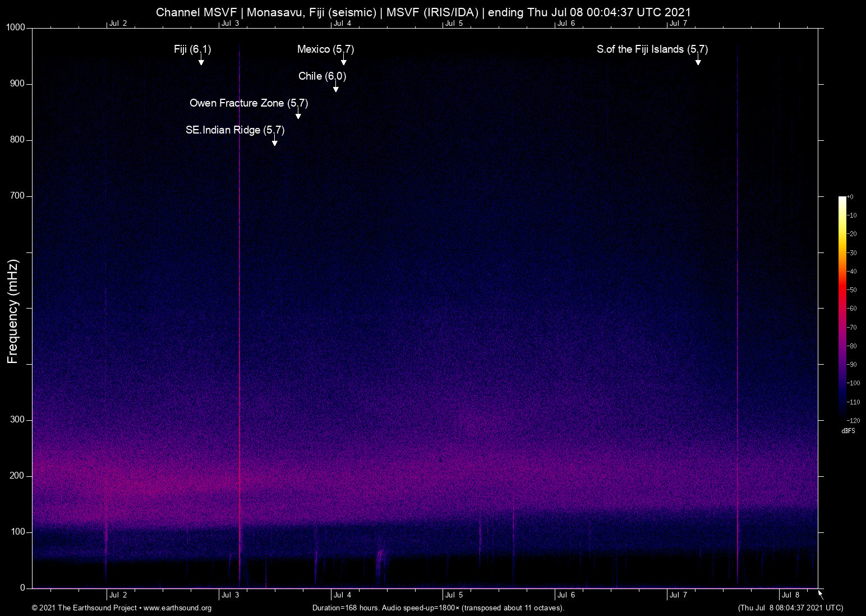
Task: Click the 100 frequency axis tick label
Action: (x=18, y=532)
